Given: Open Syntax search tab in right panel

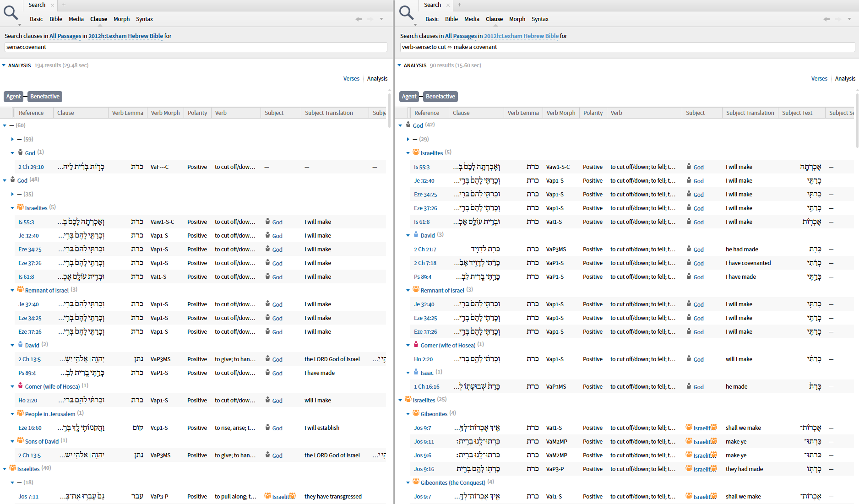Looking at the screenshot, I should click(x=540, y=19).
